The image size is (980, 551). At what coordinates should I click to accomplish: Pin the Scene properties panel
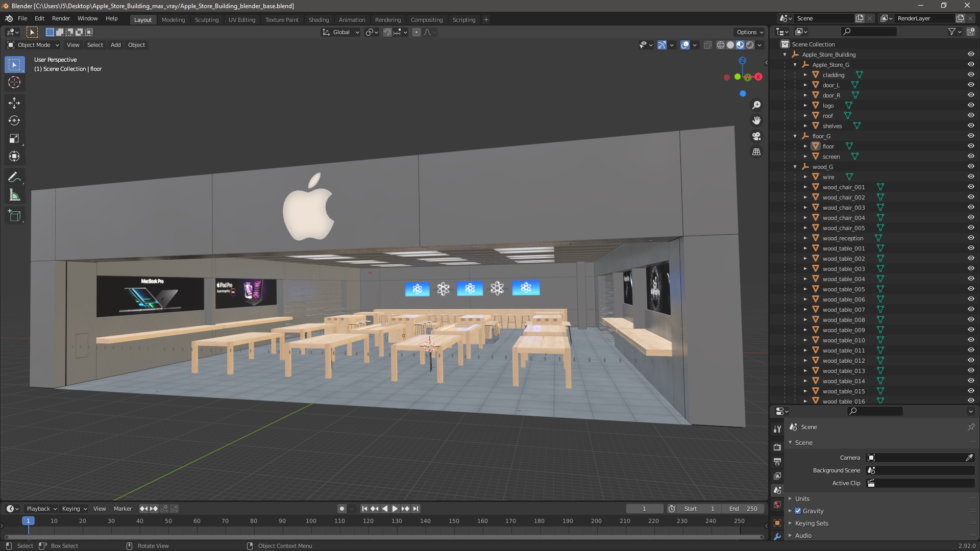(971, 427)
